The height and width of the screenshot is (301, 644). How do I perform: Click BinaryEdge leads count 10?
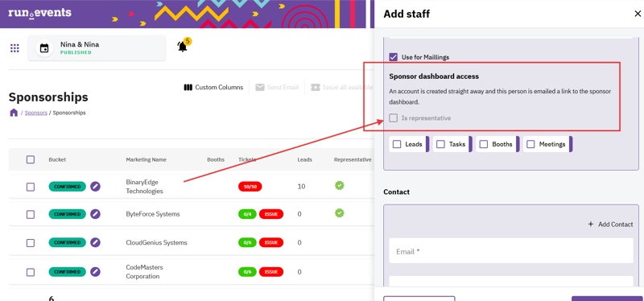click(x=301, y=187)
